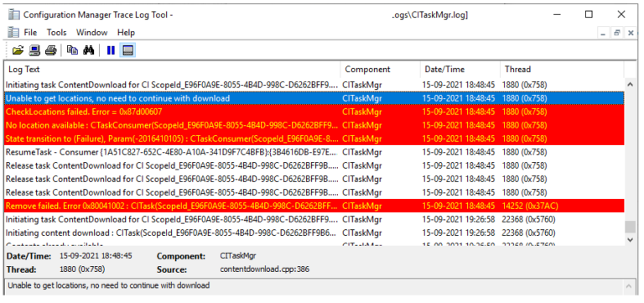Toggle the Show details pane icon

127,50
